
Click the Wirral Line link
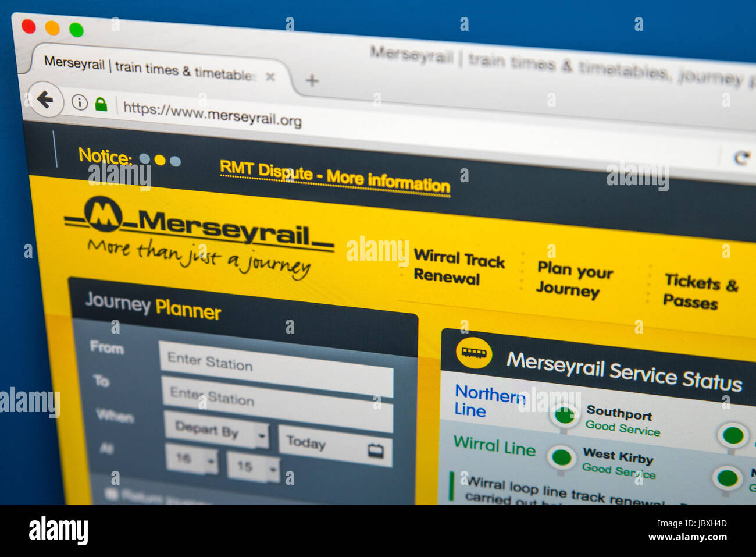tap(494, 445)
